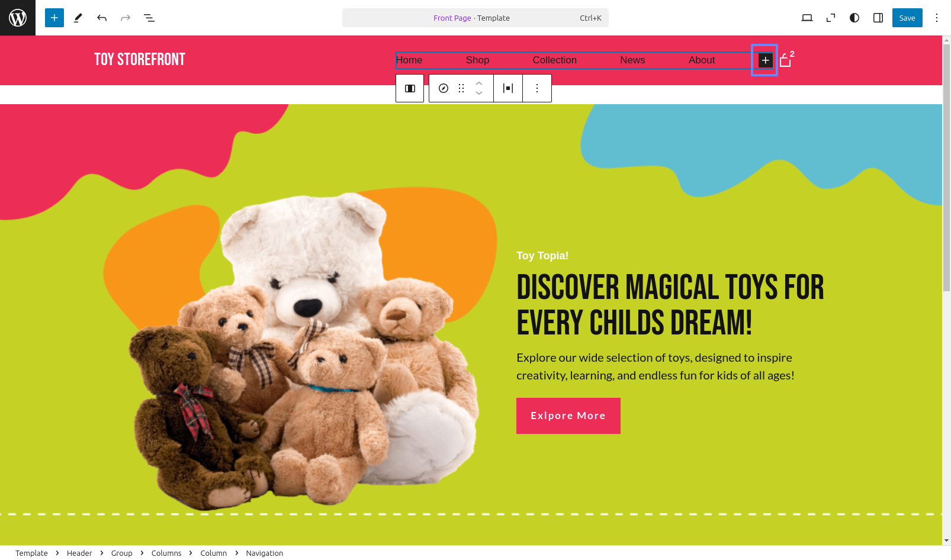Click Navigation in breadcrumb
Screen dimensions: 951x560
click(x=265, y=553)
